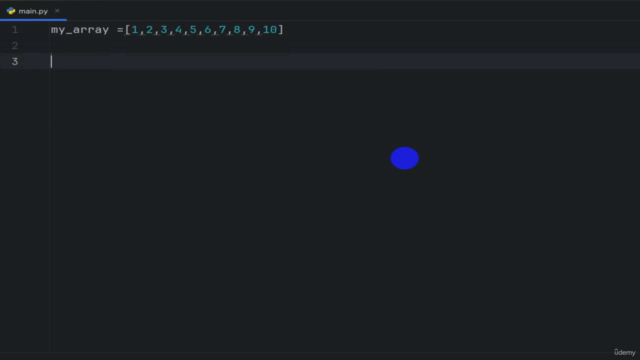Close the main.py tab
This screenshot has width=640, height=360.
pos(57,11)
